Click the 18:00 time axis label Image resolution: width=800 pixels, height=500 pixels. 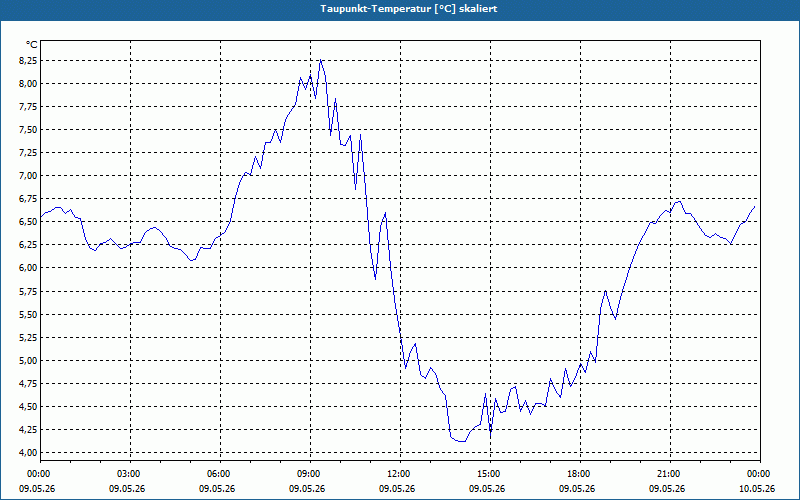click(x=581, y=474)
